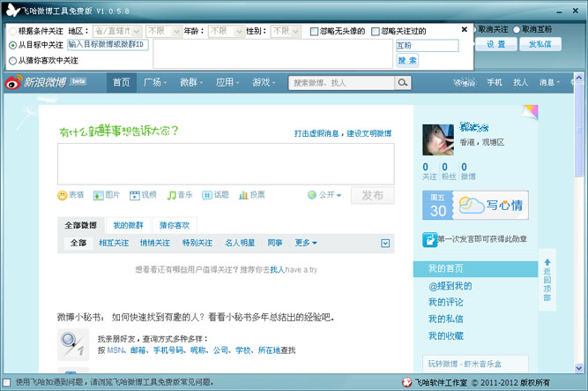The image size is (588, 391).
Task: Open 我的评论 sidebar link
Action: pos(446,303)
